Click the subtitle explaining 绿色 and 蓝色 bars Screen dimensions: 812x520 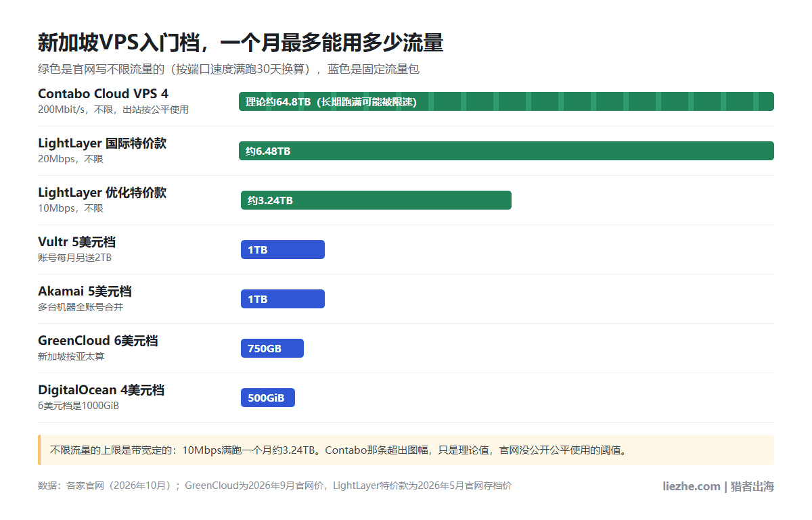[x=229, y=69]
